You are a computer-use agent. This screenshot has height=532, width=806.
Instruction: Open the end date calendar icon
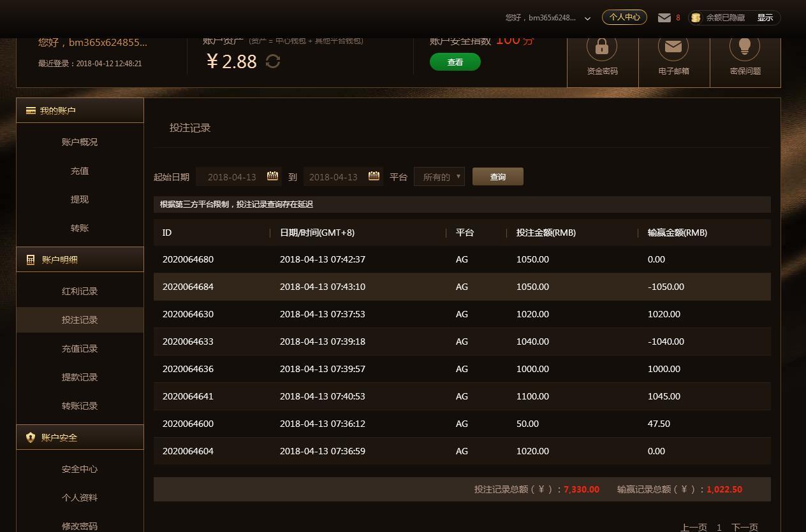pyautogui.click(x=374, y=176)
